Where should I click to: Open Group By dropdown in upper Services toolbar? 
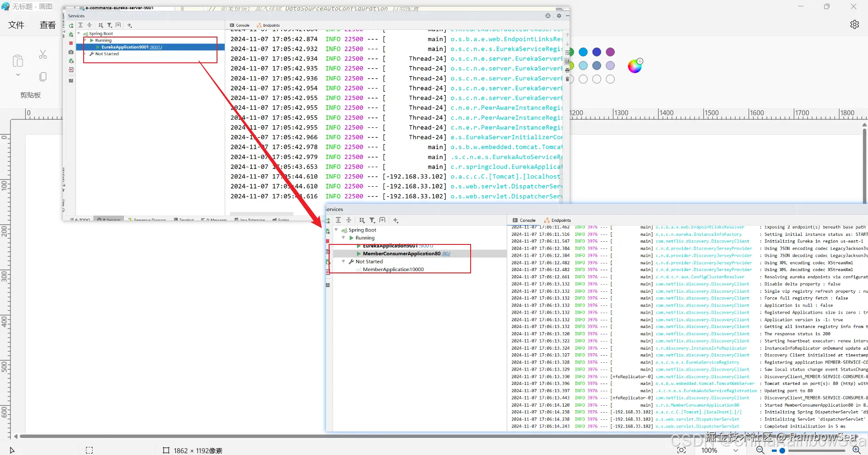101,25
